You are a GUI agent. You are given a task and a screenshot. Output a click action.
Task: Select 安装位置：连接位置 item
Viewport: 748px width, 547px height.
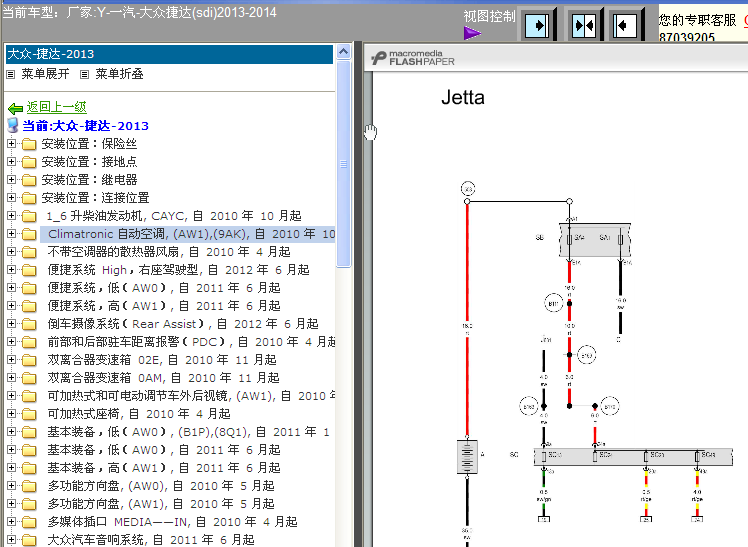pyautogui.click(x=95, y=198)
